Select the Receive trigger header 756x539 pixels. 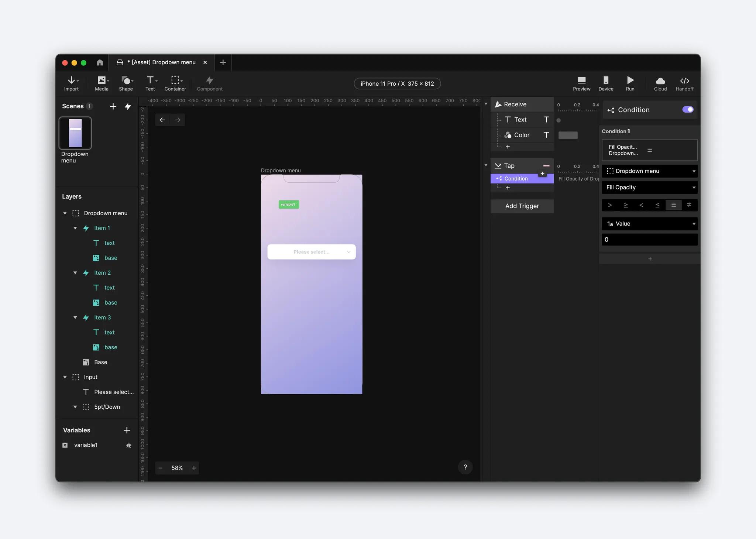click(522, 104)
